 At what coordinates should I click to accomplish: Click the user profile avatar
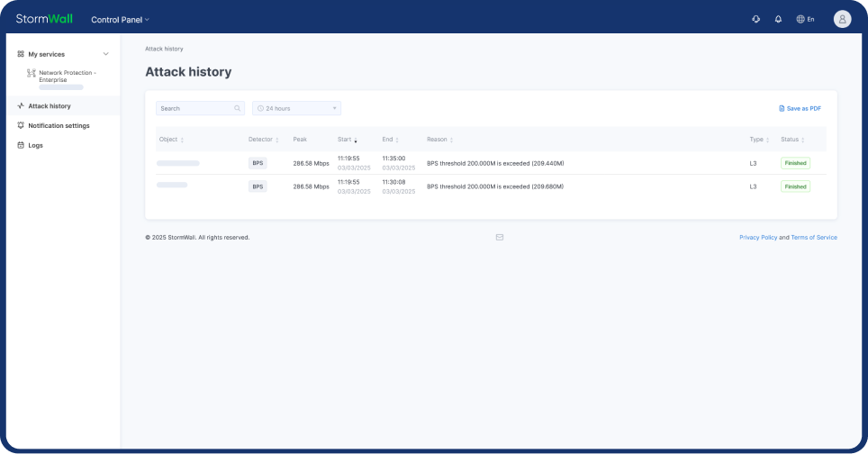(842, 19)
